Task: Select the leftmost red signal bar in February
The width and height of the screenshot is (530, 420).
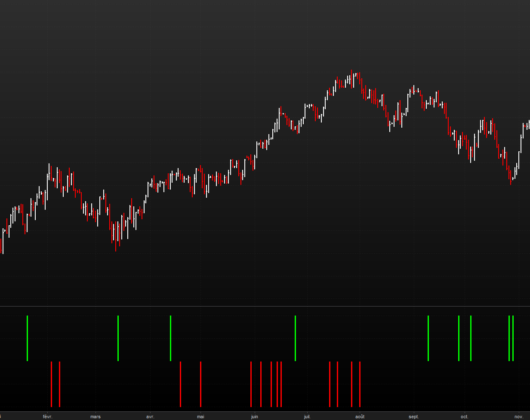Action: (x=51, y=384)
